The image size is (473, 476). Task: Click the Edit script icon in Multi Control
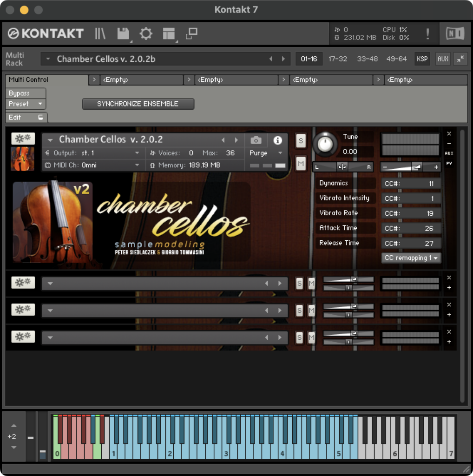[40, 117]
